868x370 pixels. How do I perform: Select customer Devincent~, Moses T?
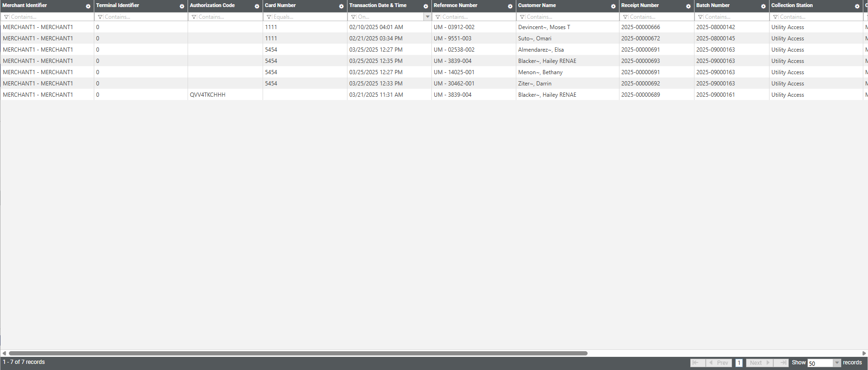544,27
